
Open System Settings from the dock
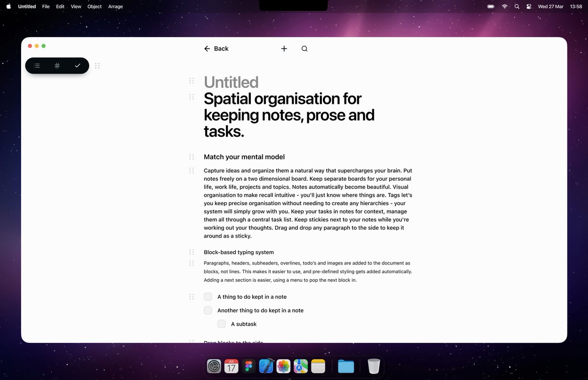[x=214, y=366]
